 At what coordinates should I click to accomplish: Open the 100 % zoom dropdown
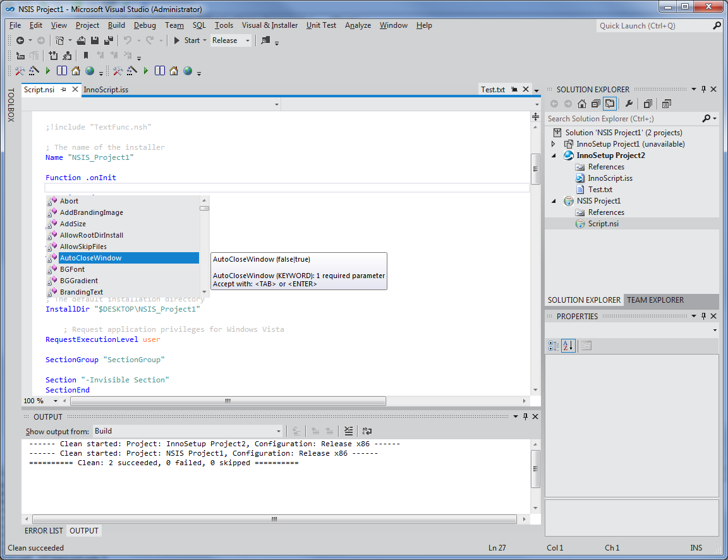tap(55, 401)
